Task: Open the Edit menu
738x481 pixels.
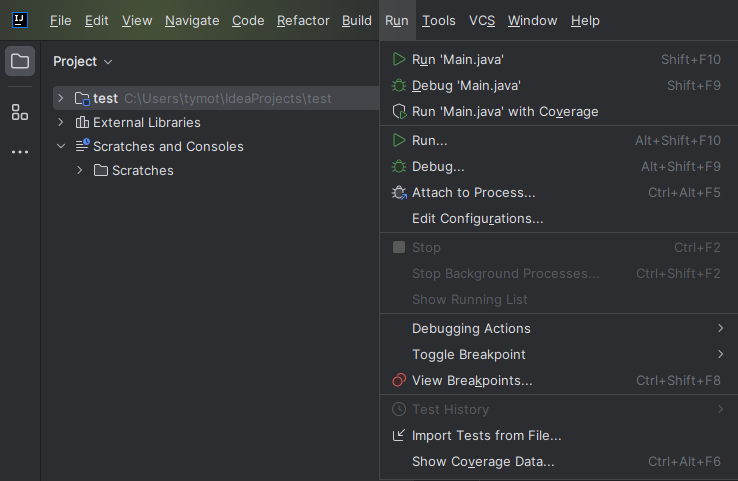Action: pyautogui.click(x=96, y=21)
